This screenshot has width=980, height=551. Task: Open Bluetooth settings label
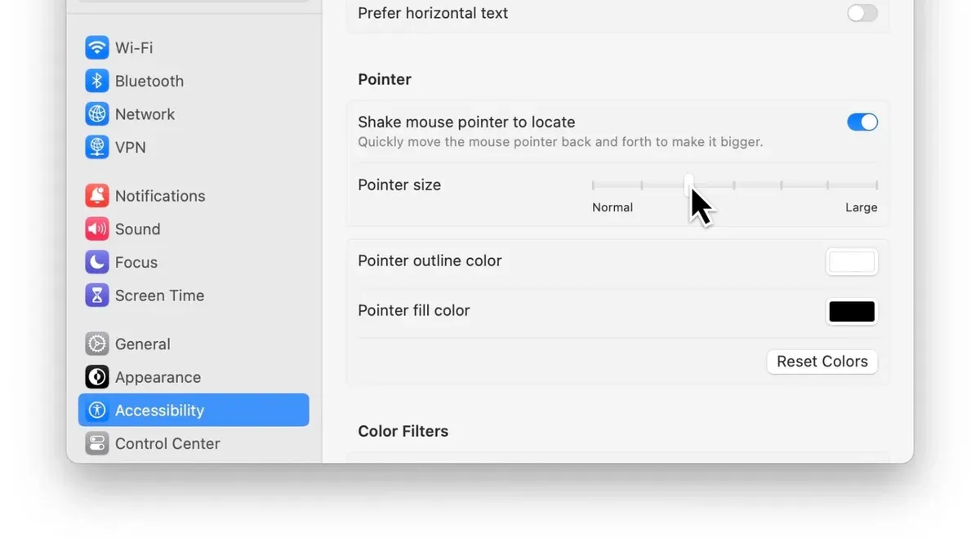[x=149, y=81]
